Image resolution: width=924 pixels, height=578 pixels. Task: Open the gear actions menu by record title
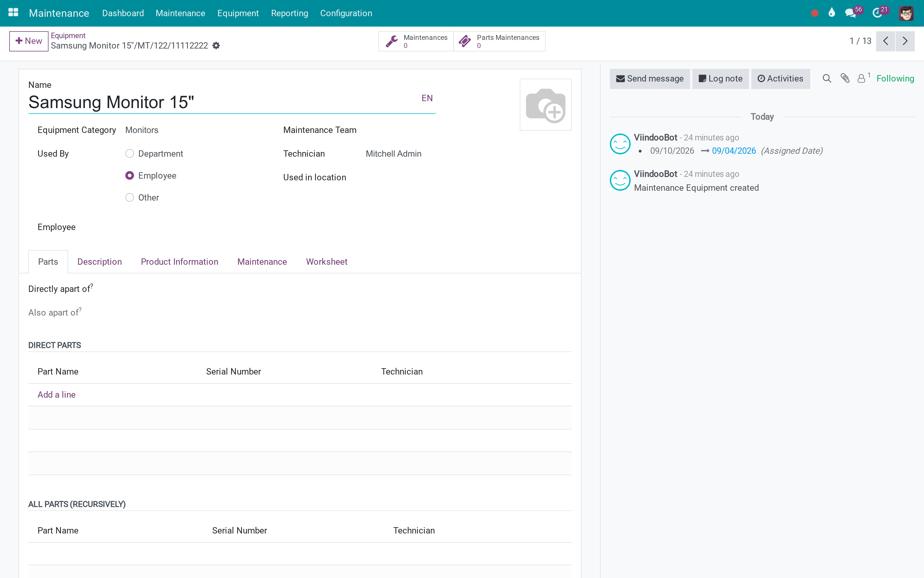click(216, 45)
